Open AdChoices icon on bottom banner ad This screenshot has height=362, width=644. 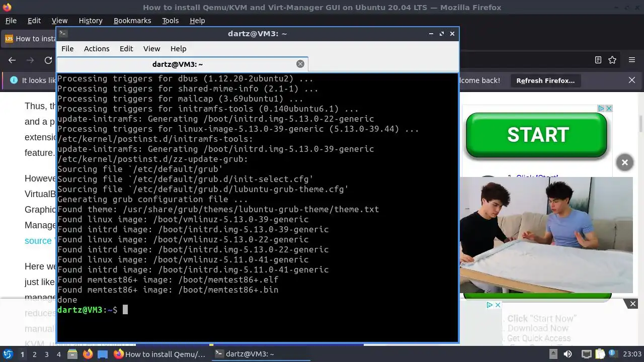[490, 305]
